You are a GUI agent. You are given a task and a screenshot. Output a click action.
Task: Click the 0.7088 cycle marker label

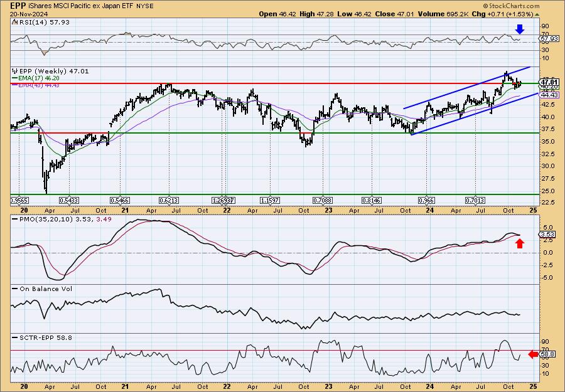[323, 200]
